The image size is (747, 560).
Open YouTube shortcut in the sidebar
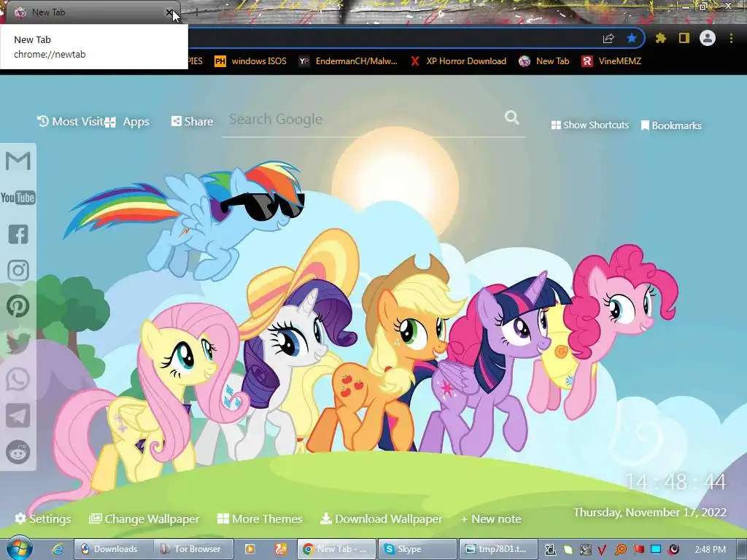pyautogui.click(x=18, y=198)
